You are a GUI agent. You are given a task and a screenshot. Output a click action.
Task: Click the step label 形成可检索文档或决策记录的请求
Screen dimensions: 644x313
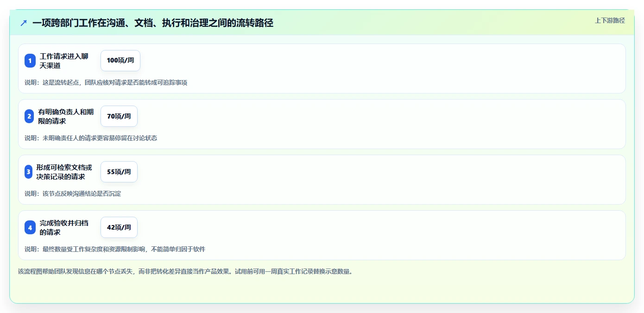[64, 172]
